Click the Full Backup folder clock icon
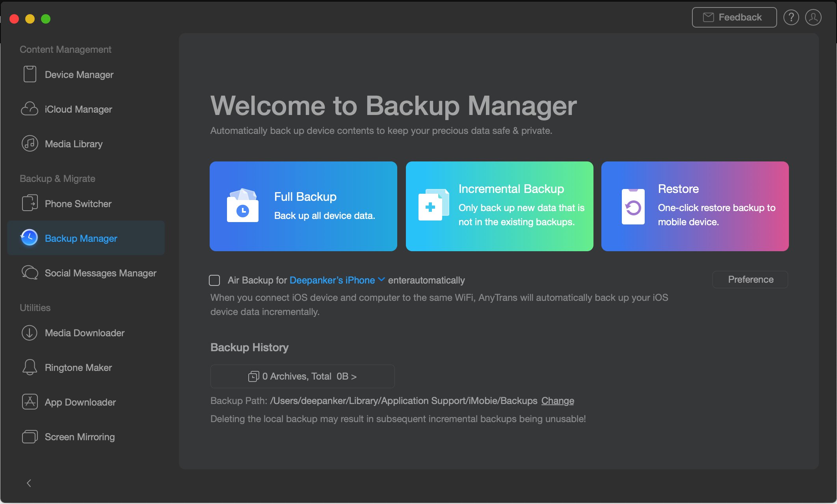Screen dimensions: 837x504 (243, 206)
